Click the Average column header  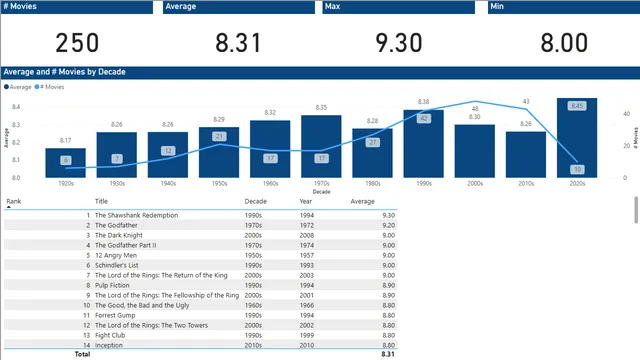[x=362, y=201]
